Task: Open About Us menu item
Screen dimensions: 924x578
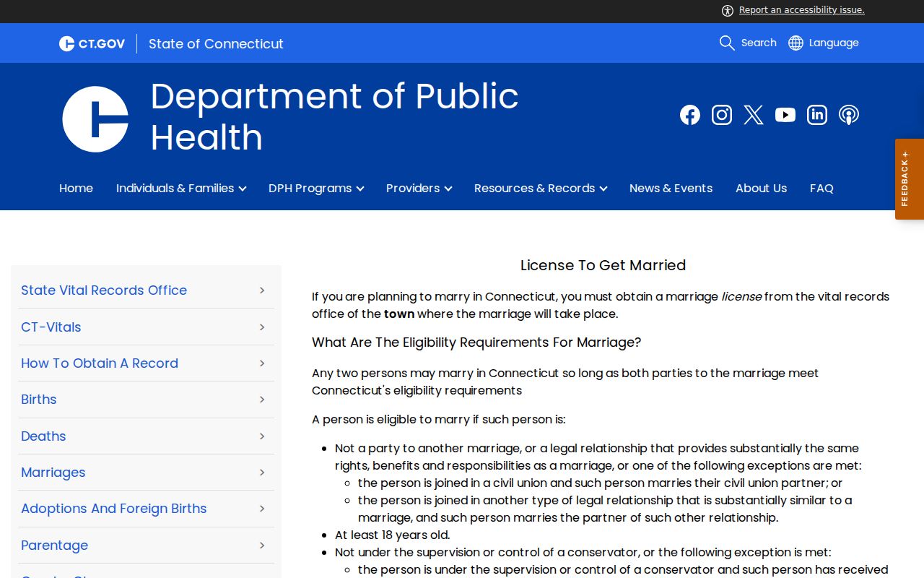Action: click(761, 188)
